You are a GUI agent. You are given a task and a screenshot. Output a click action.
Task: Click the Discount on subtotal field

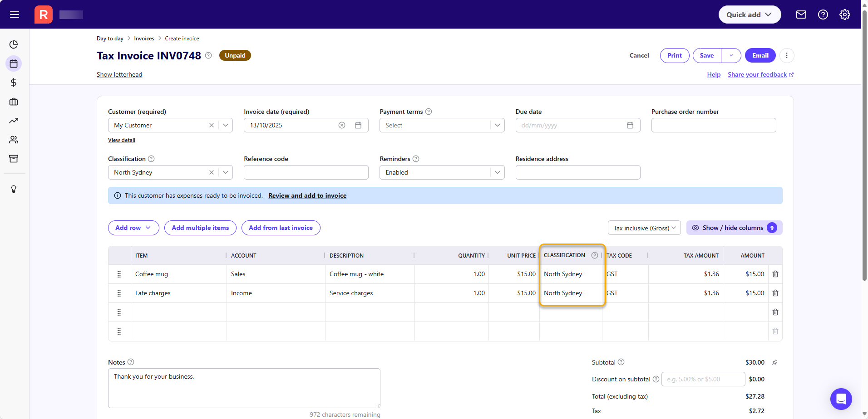703,379
